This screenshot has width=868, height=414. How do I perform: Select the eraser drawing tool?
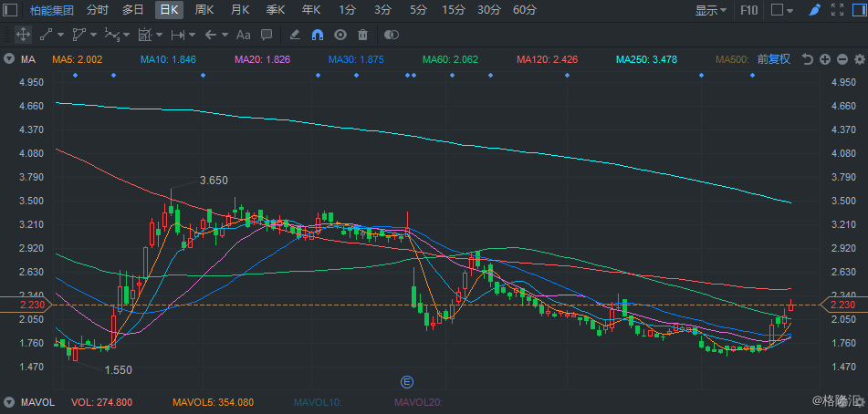pyautogui.click(x=294, y=35)
